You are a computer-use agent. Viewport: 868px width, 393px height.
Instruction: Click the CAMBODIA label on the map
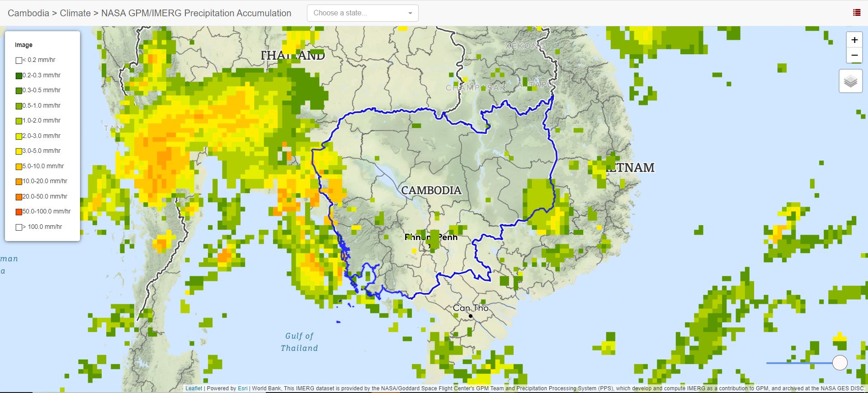(431, 190)
